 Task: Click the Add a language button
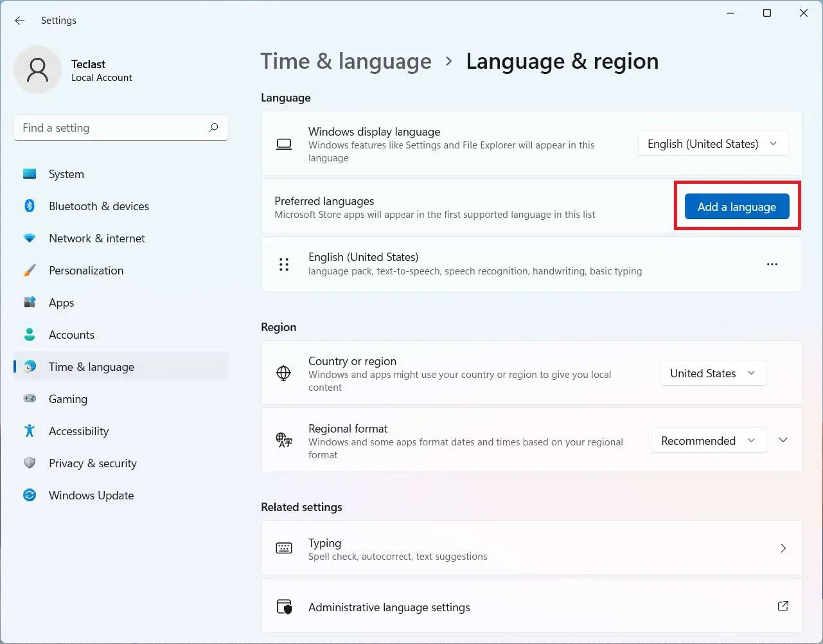pos(736,207)
